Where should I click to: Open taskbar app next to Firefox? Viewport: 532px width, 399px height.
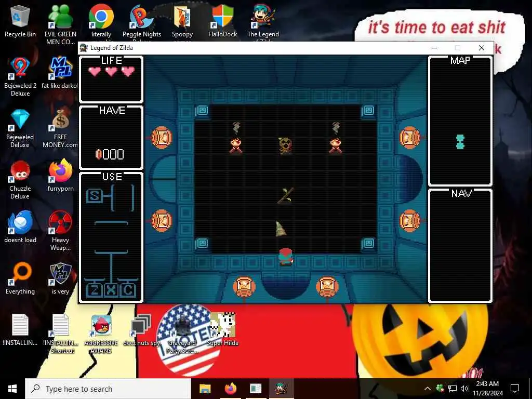(256, 389)
